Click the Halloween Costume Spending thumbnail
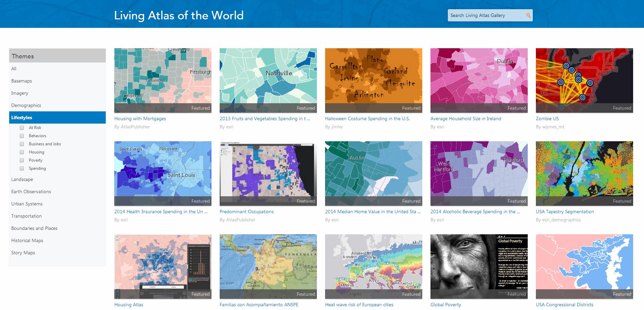This screenshot has width=644, height=310. [374, 80]
